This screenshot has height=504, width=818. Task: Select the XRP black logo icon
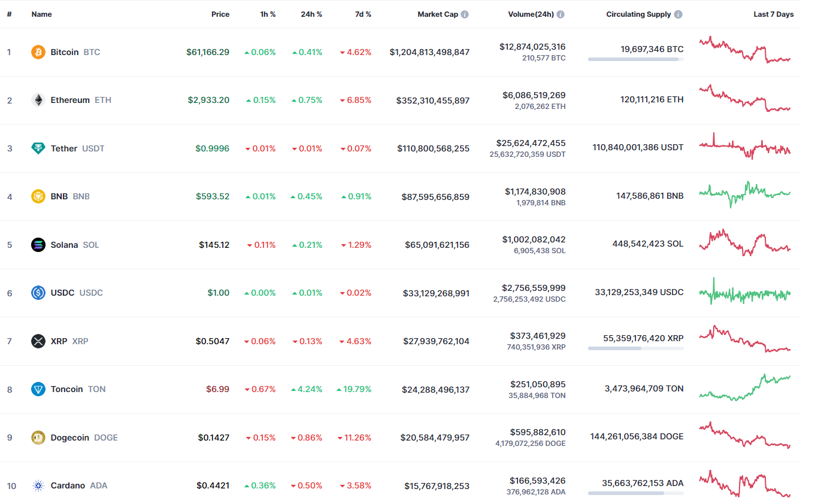(x=38, y=341)
